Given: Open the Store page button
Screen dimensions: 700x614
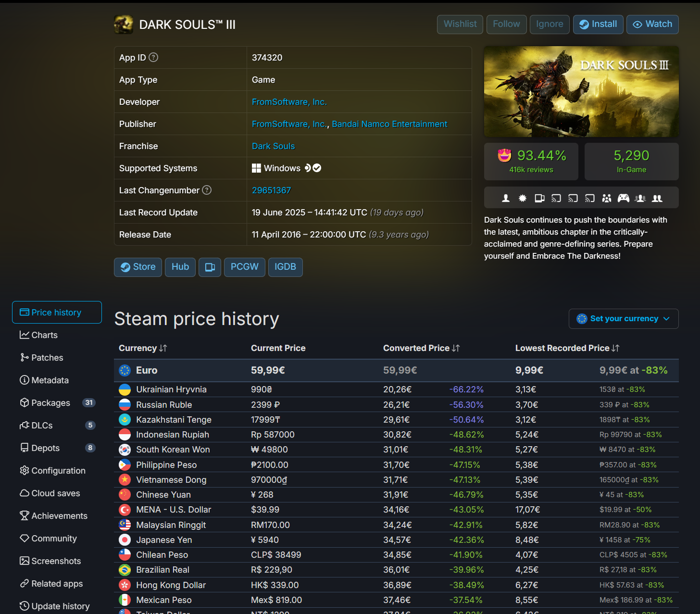Looking at the screenshot, I should (138, 267).
